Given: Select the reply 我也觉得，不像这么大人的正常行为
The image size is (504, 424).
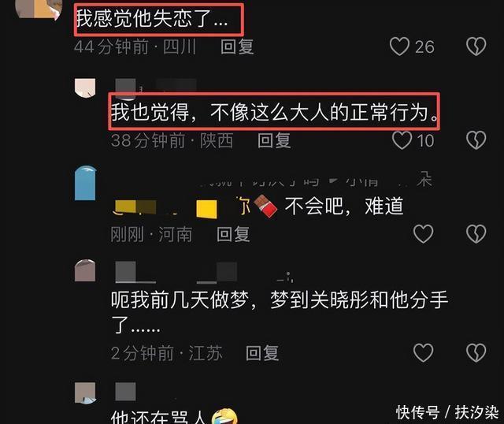Looking at the screenshot, I should [x=274, y=112].
